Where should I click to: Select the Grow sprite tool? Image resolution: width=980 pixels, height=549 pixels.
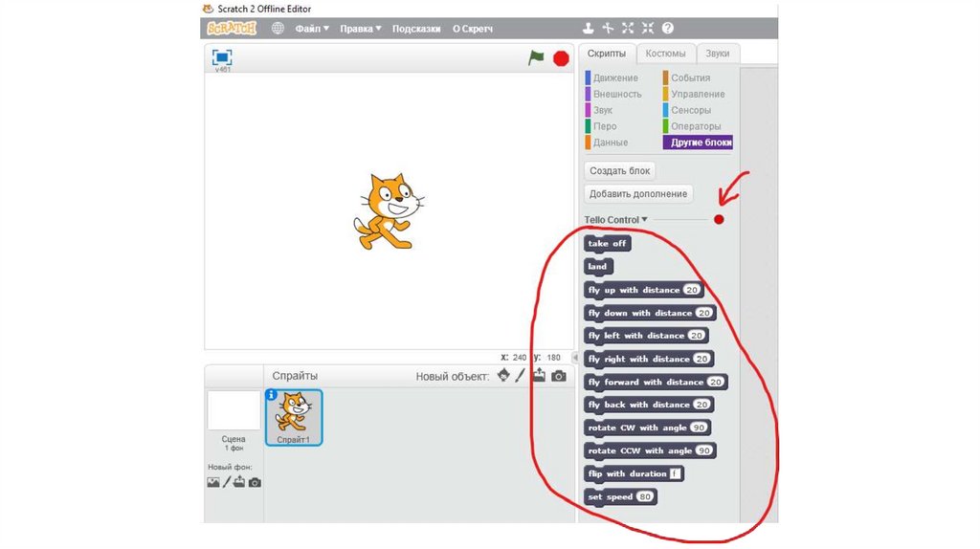pos(628,28)
